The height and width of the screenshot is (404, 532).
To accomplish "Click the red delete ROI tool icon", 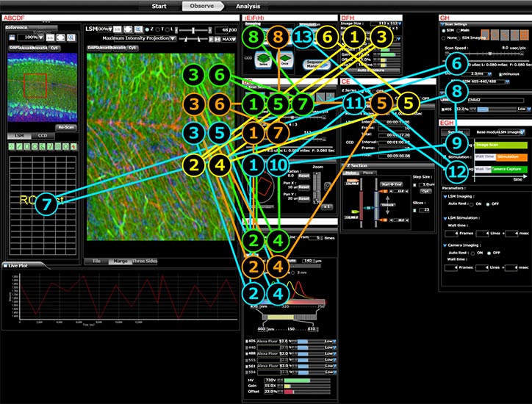I will tap(73, 146).
